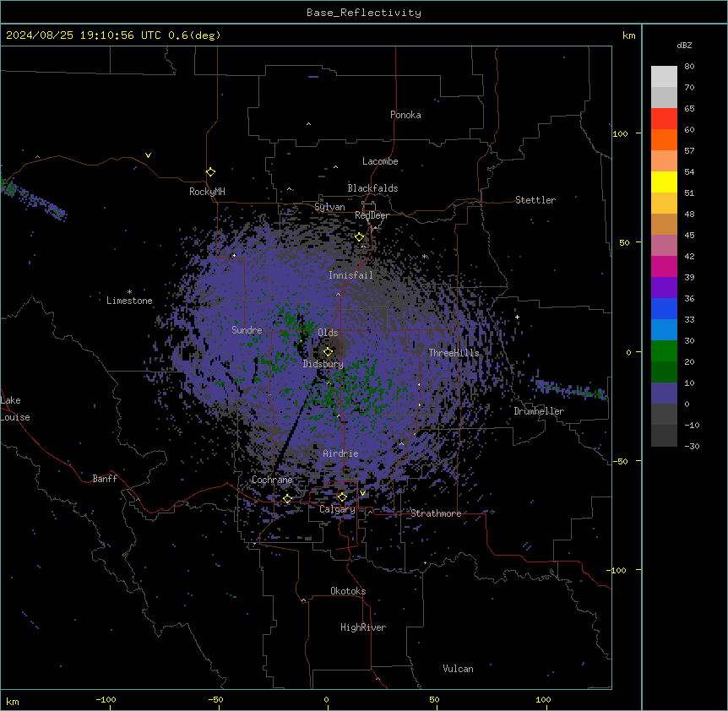This screenshot has width=728, height=711.
Task: Click the yellow diamond marker below RedDeer
Action: tap(360, 237)
